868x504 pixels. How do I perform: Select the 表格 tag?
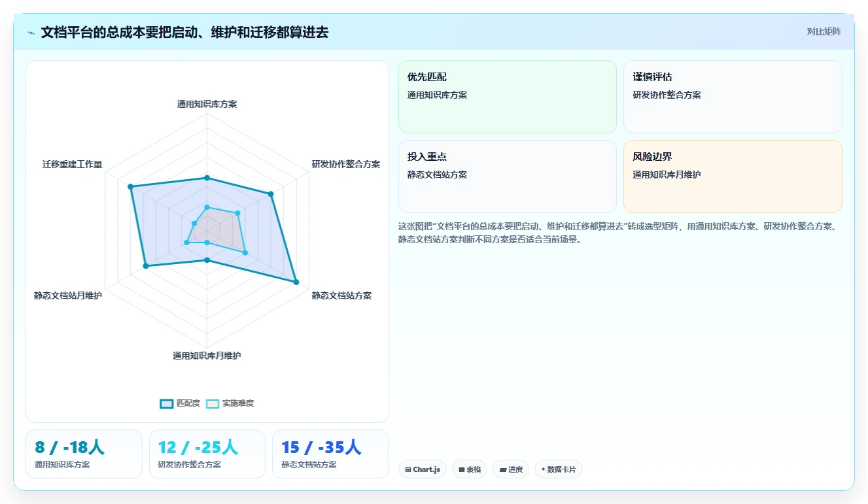pyautogui.click(x=470, y=469)
